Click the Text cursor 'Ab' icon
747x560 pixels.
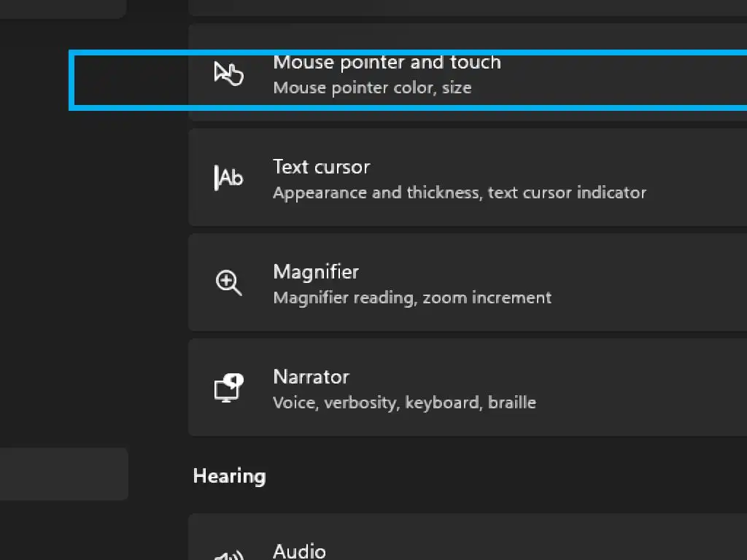click(x=228, y=177)
